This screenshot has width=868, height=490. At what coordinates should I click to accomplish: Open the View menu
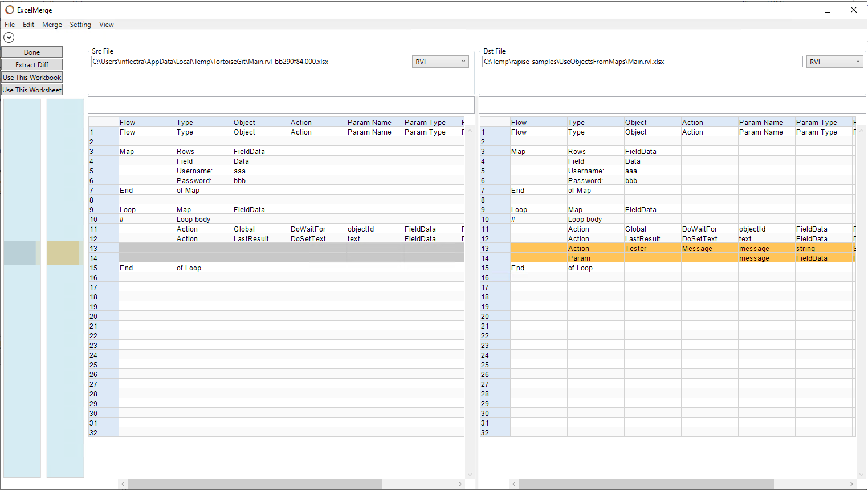[x=107, y=25]
